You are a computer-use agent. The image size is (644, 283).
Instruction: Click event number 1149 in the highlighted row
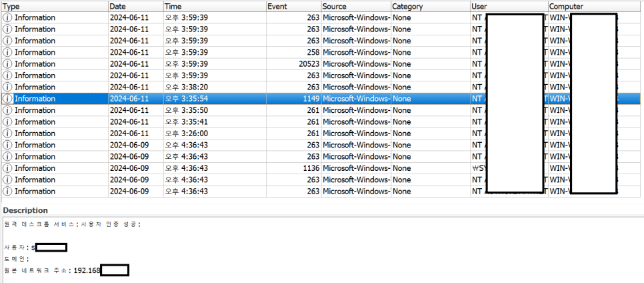293,99
